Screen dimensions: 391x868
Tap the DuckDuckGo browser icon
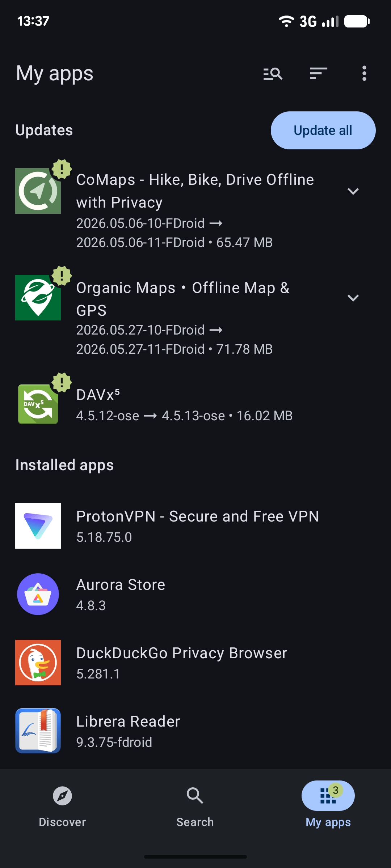click(x=38, y=663)
